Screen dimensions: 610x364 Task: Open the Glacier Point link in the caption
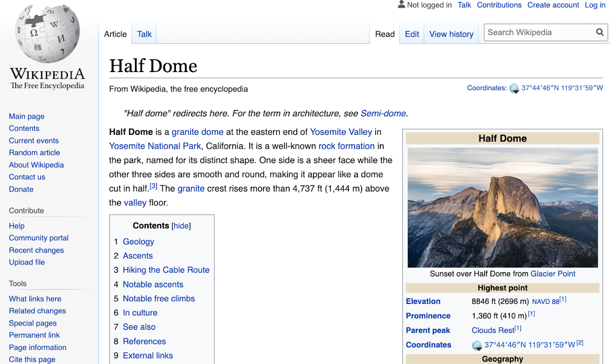click(x=553, y=273)
